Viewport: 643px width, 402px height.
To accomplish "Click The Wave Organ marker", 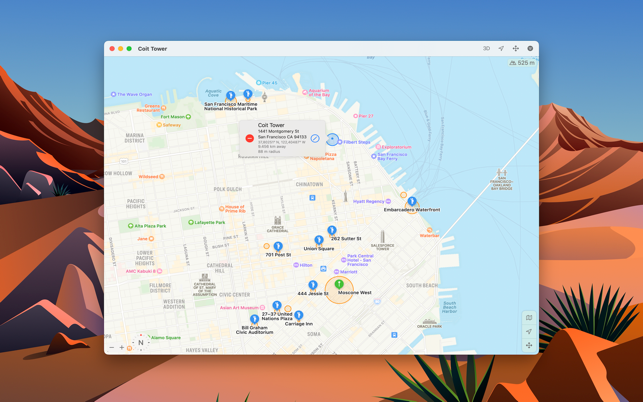I will [113, 94].
